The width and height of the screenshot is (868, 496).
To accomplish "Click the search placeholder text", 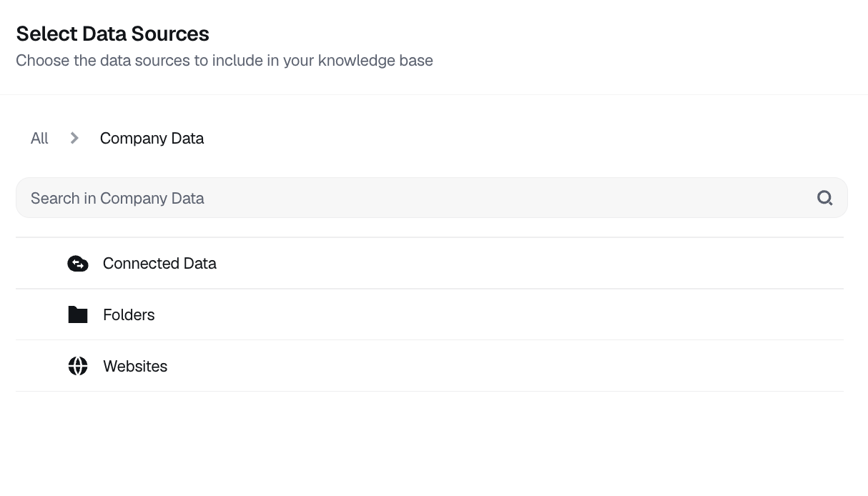I will pos(117,198).
